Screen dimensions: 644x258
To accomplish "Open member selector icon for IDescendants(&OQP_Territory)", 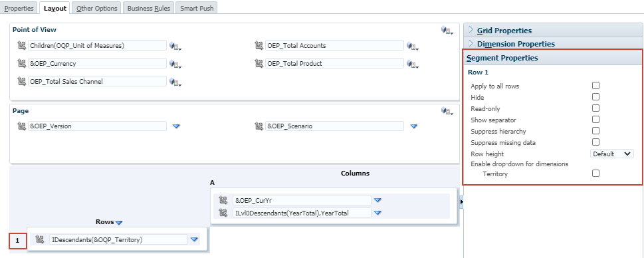I will (x=40, y=239).
